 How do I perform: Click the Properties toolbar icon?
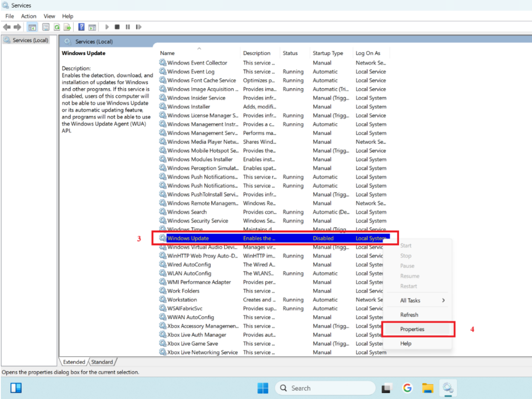click(x=46, y=27)
